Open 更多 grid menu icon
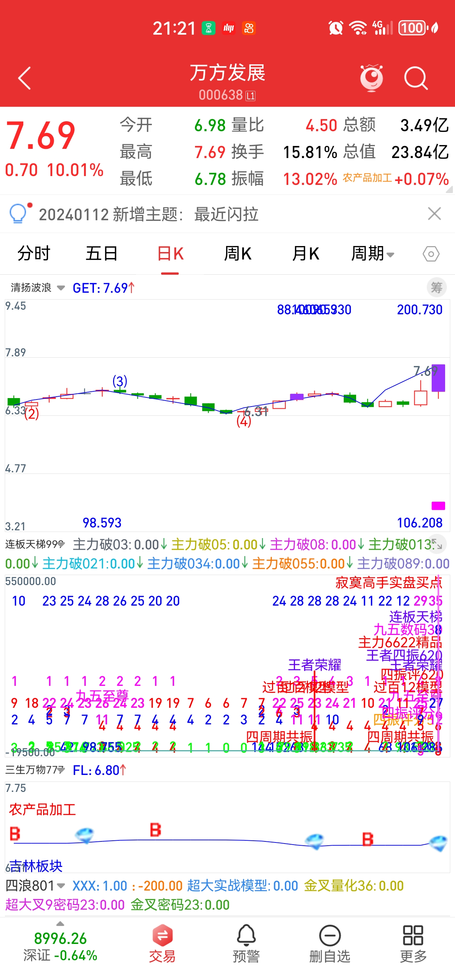 pos(413,943)
